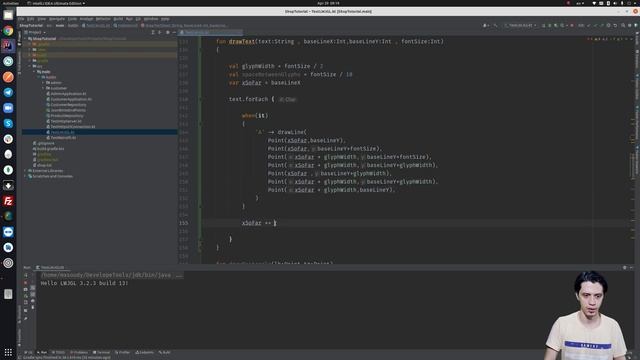The image size is (640, 360).
Task: Open the Problems tool window tab
Action: pos(79,352)
